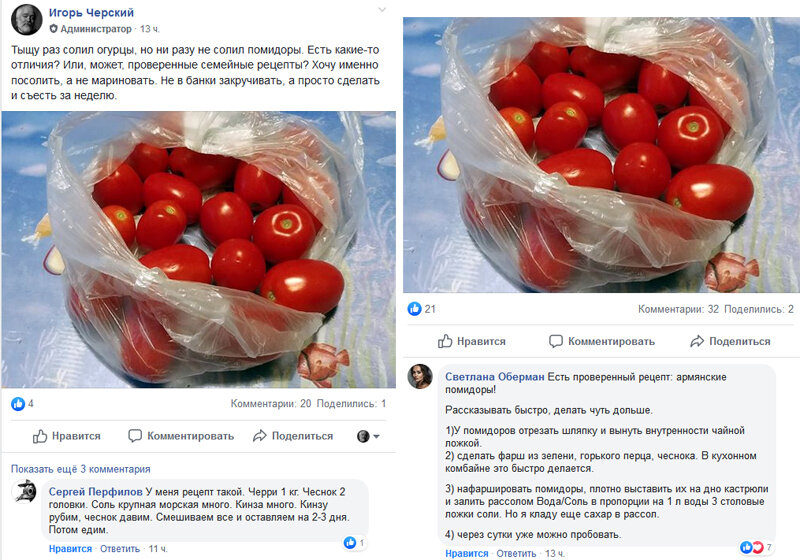Click the like count thumb showing 4
The image size is (800, 560).
point(18,404)
